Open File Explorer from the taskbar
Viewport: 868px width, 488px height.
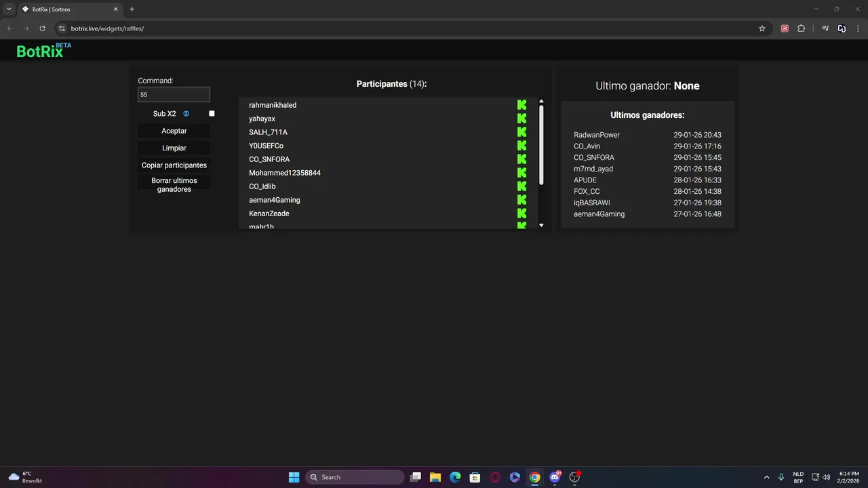tap(435, 477)
